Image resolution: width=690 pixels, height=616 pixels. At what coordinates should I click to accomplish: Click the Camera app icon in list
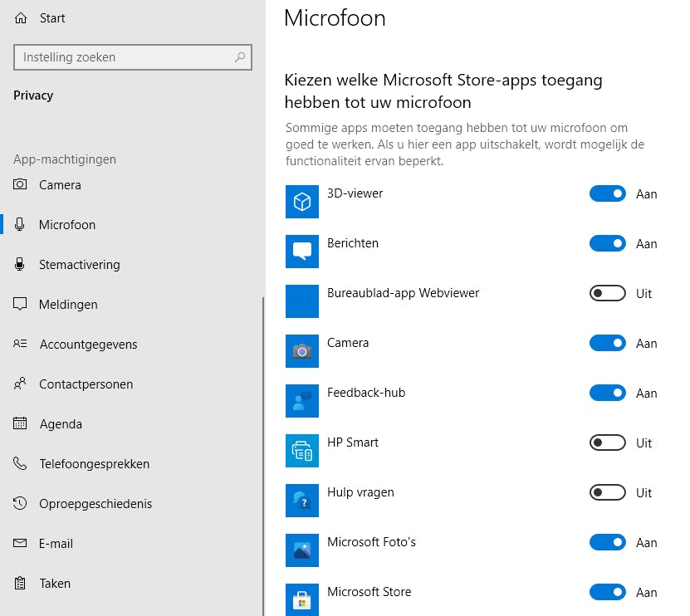tap(302, 350)
